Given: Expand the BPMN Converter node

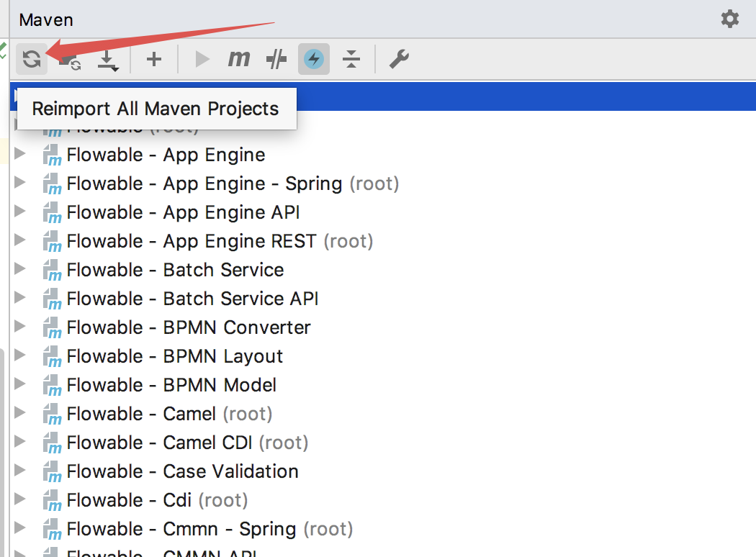Looking at the screenshot, I should [19, 327].
